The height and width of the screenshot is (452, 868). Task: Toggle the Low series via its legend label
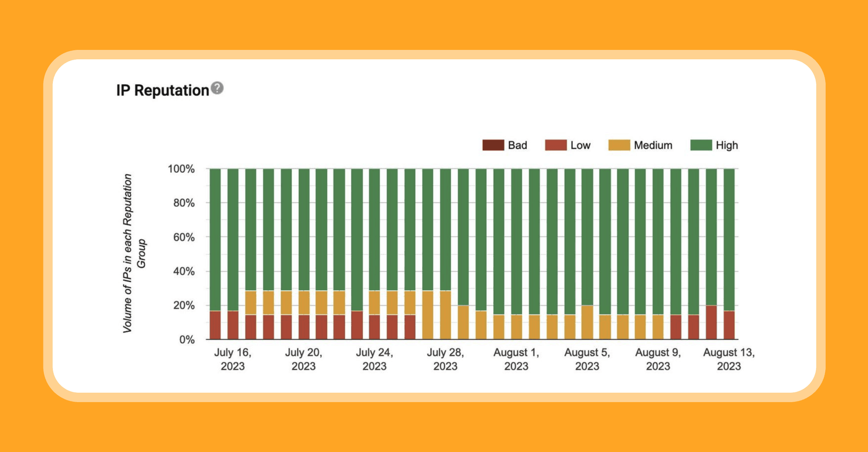point(580,145)
